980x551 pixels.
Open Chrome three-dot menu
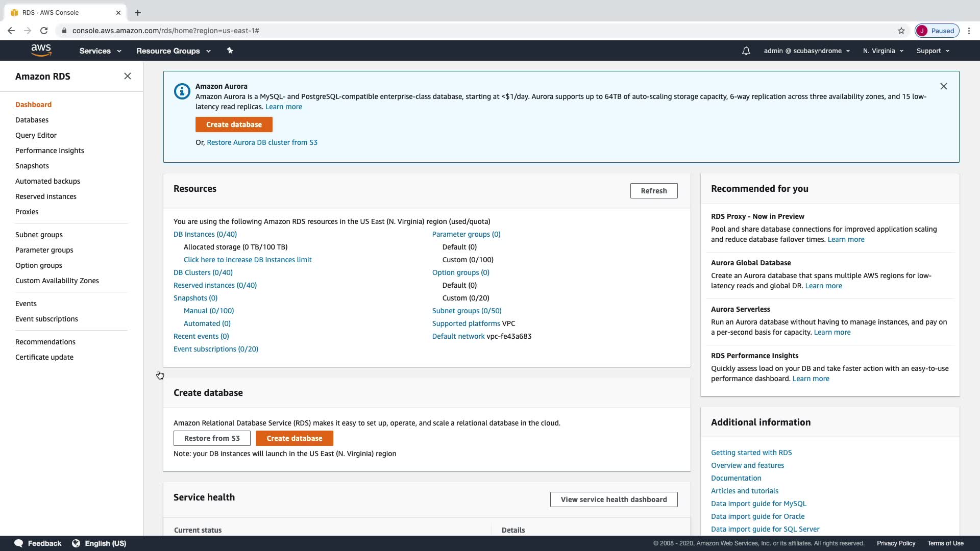click(969, 31)
